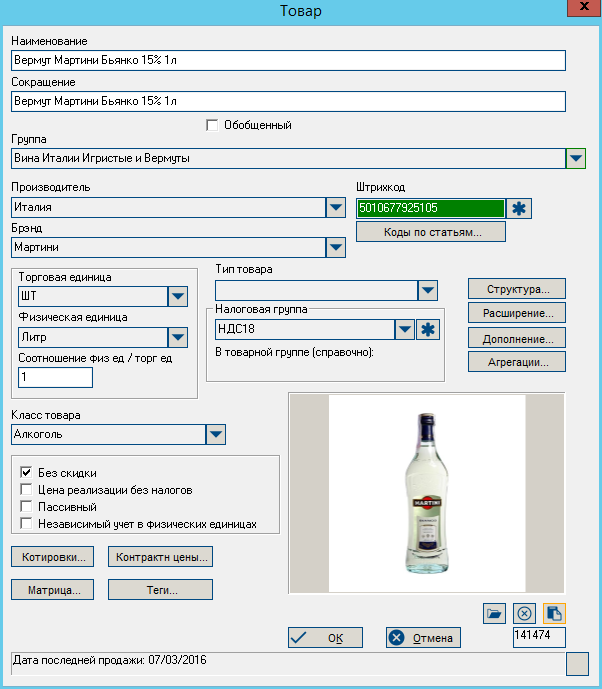Paste image using clipboard icon

point(554,613)
